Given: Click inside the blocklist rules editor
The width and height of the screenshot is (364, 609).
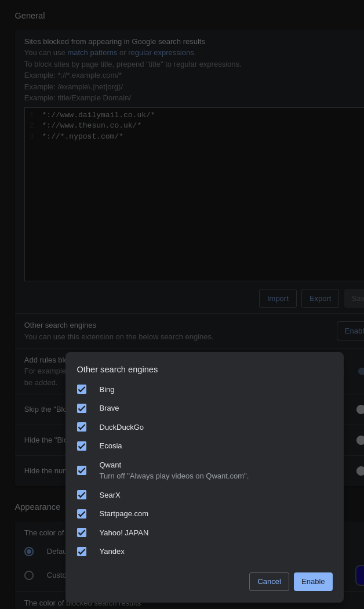Looking at the screenshot, I should pos(174,191).
